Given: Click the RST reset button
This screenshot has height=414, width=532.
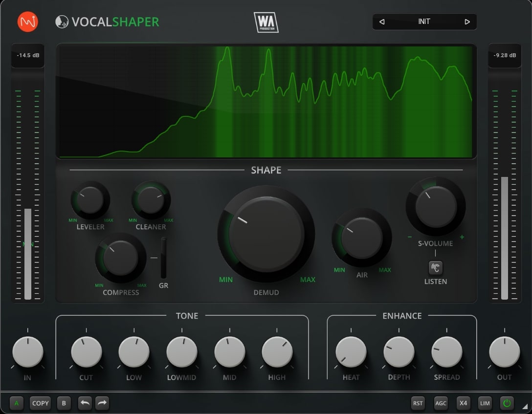Looking at the screenshot, I should 418,403.
